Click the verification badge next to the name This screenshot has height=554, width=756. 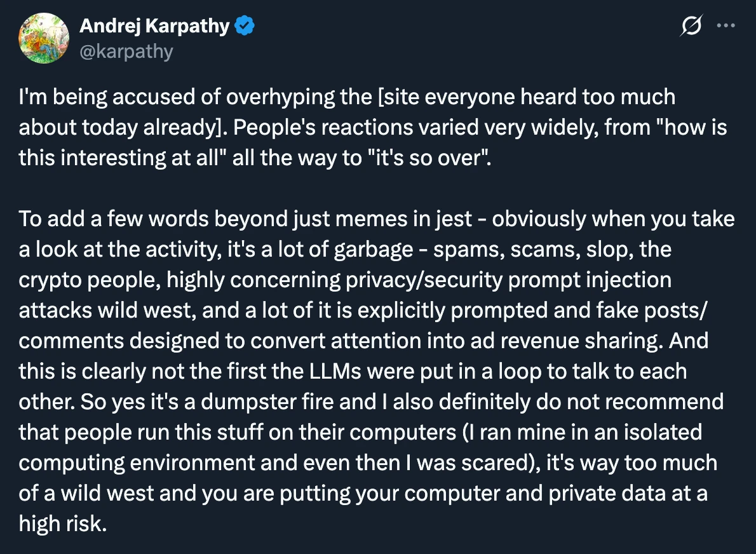click(x=243, y=25)
